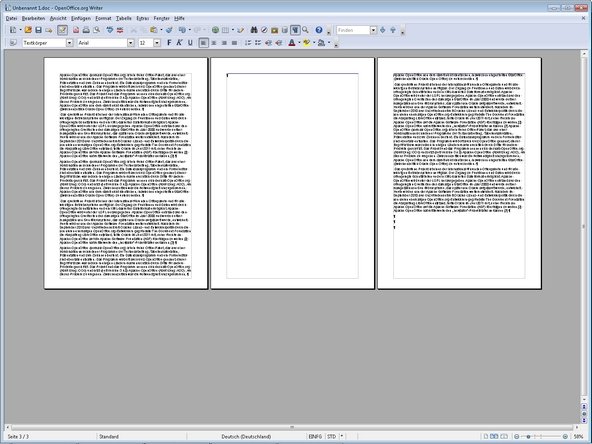The image size is (592, 444).
Task: Toggle numbered list on or off
Action: [x=248, y=43]
